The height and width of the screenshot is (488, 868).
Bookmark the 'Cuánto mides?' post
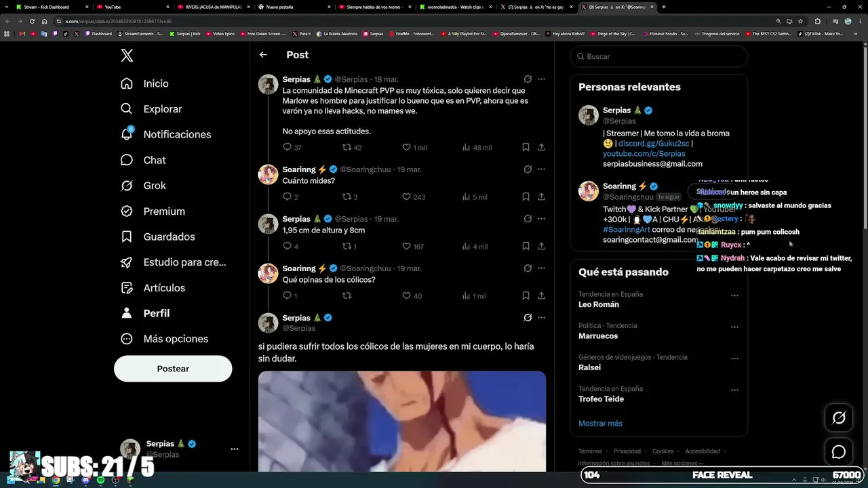click(526, 197)
